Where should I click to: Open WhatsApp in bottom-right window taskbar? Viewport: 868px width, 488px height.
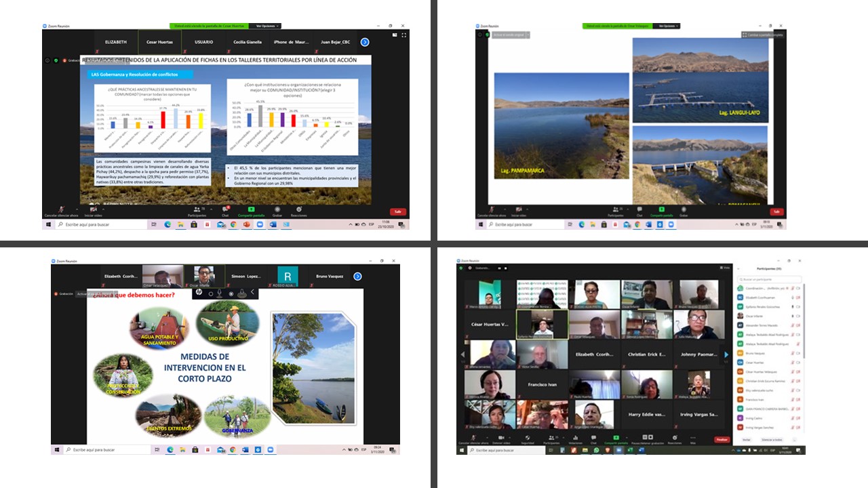pyautogui.click(x=596, y=450)
